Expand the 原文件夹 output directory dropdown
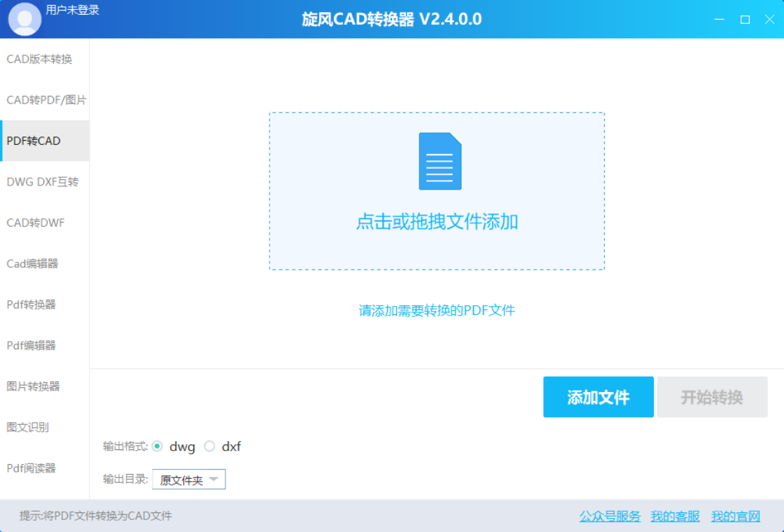 coord(189,479)
